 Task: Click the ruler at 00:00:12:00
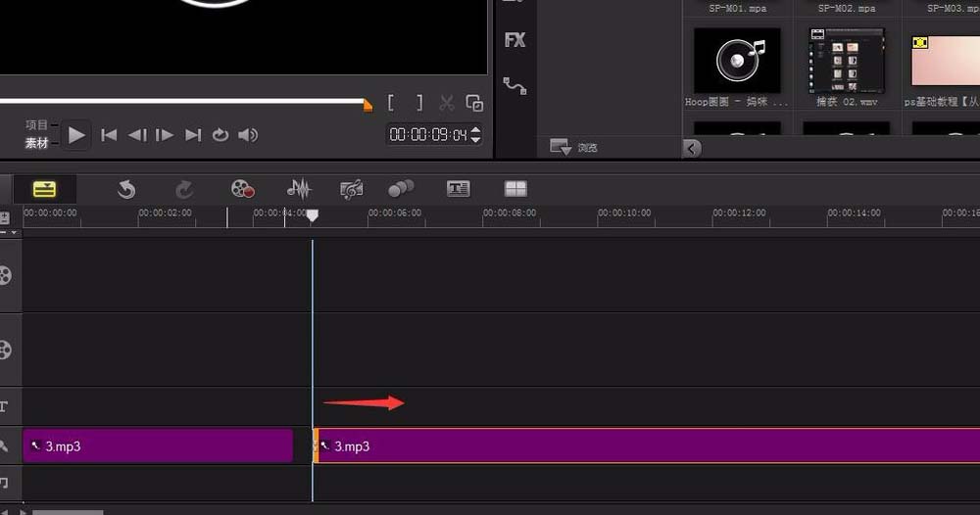point(739,212)
